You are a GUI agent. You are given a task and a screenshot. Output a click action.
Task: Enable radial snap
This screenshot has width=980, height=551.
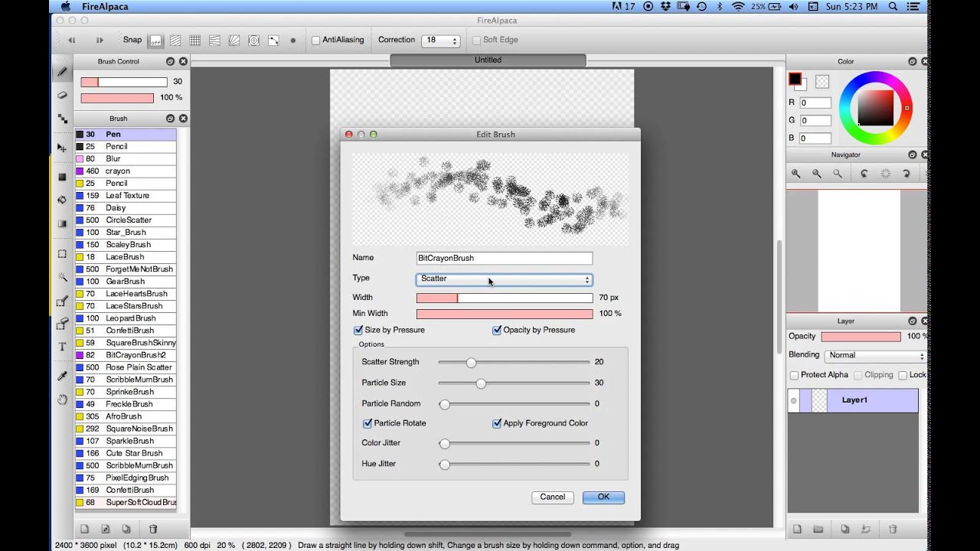coord(234,41)
